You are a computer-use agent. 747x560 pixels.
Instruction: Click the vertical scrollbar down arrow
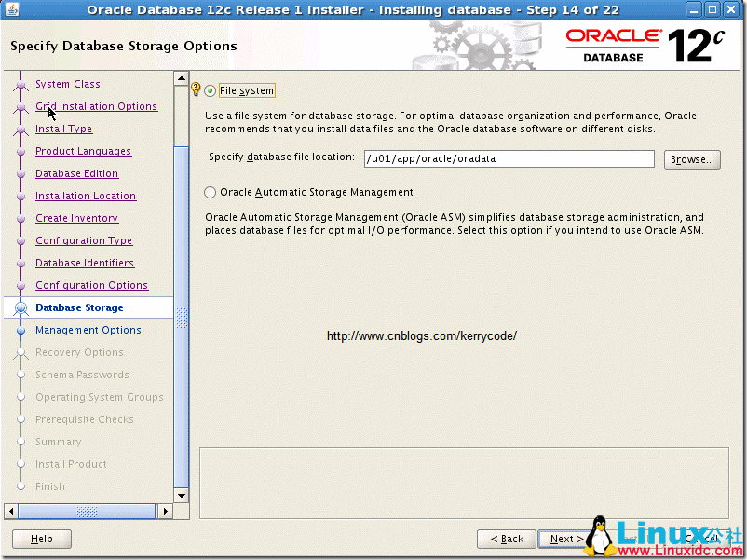182,495
